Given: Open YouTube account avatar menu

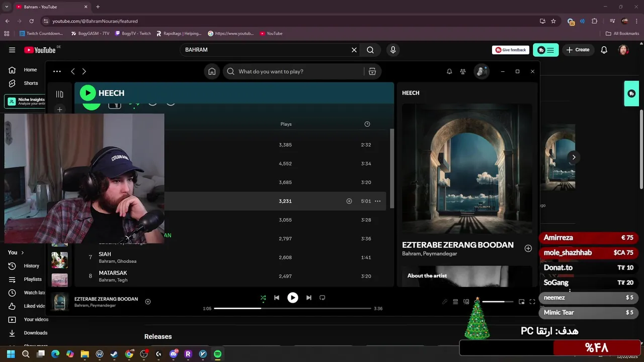Looking at the screenshot, I should tap(623, 50).
